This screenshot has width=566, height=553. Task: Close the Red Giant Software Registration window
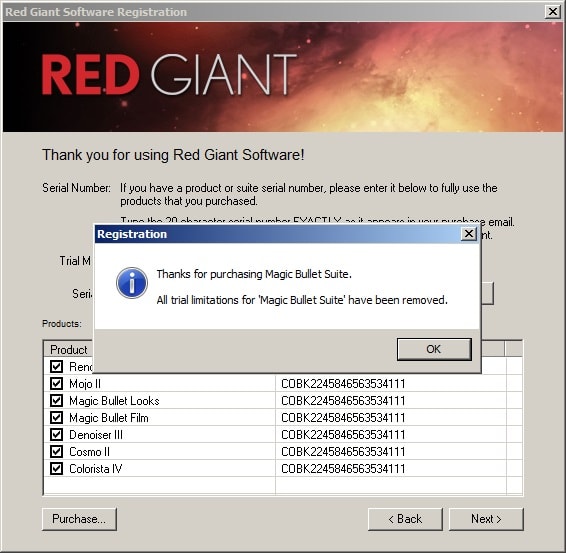click(x=553, y=12)
